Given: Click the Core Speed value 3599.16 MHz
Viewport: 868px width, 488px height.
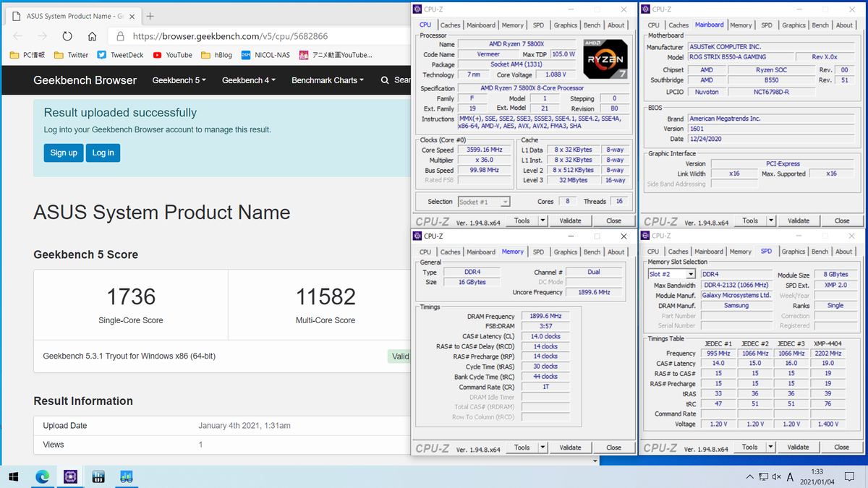Looking at the screenshot, I should (483, 150).
